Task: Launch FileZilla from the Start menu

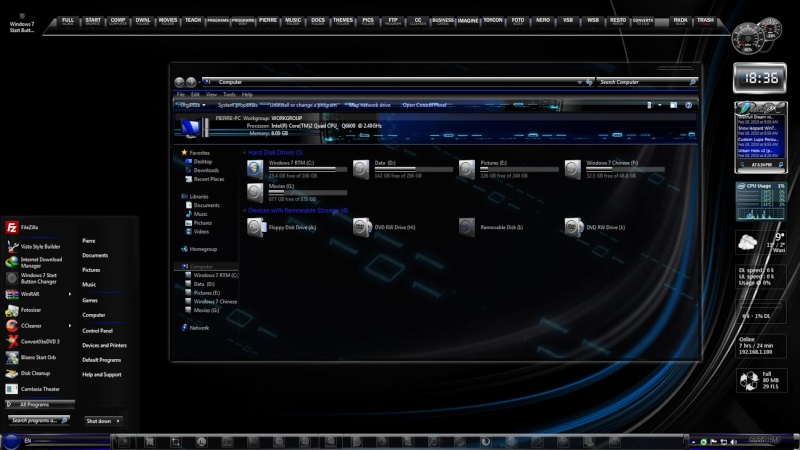Action: (x=23, y=228)
